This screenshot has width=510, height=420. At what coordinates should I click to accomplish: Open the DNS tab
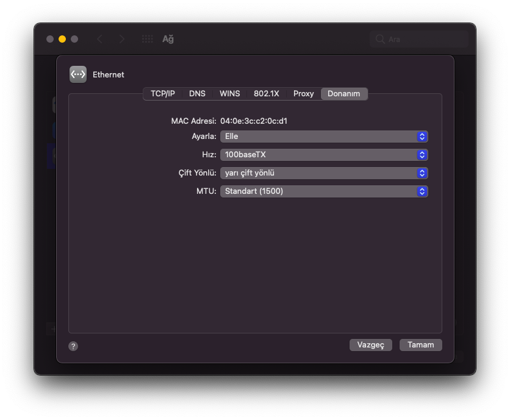[x=197, y=93]
